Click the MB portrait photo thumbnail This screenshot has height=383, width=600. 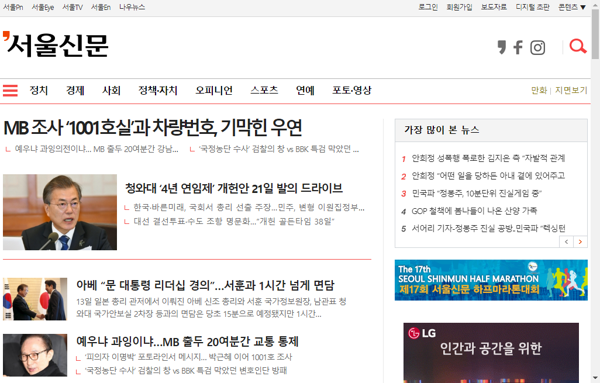coord(35,355)
